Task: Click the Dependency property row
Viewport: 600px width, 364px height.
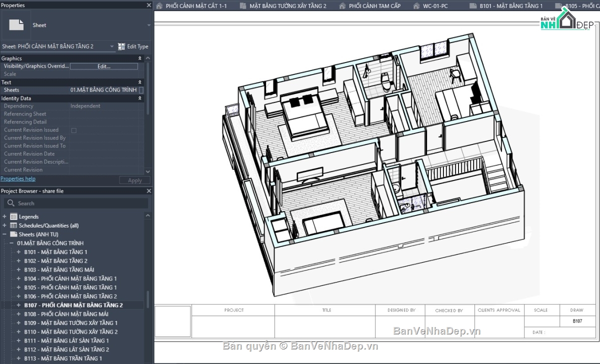Action: click(x=72, y=106)
